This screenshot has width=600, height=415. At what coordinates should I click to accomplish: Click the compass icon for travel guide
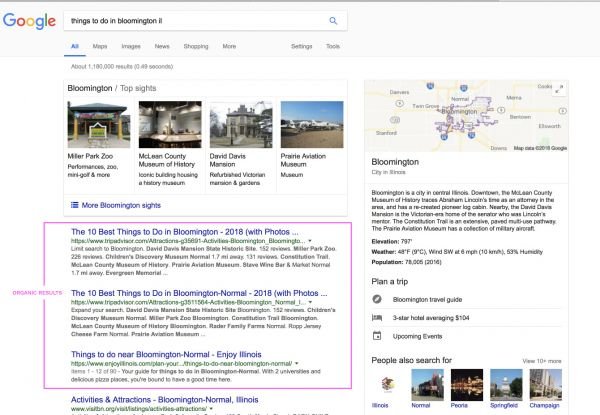[377, 299]
